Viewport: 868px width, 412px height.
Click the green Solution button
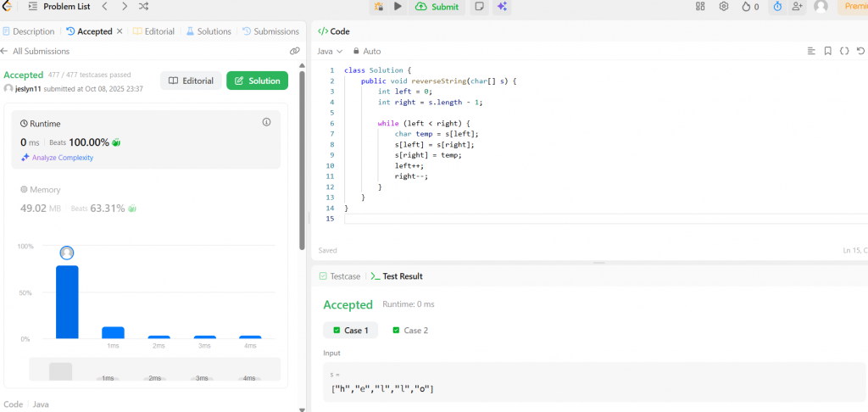(258, 81)
